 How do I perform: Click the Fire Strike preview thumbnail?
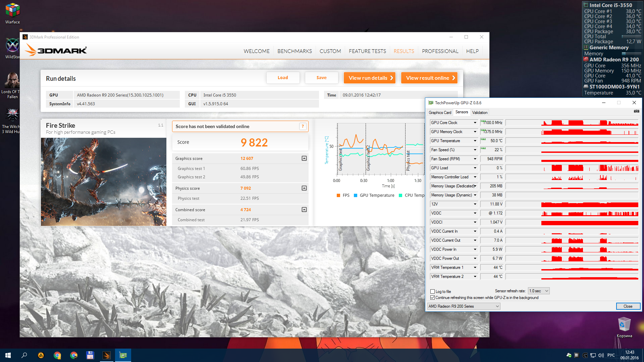(x=104, y=182)
